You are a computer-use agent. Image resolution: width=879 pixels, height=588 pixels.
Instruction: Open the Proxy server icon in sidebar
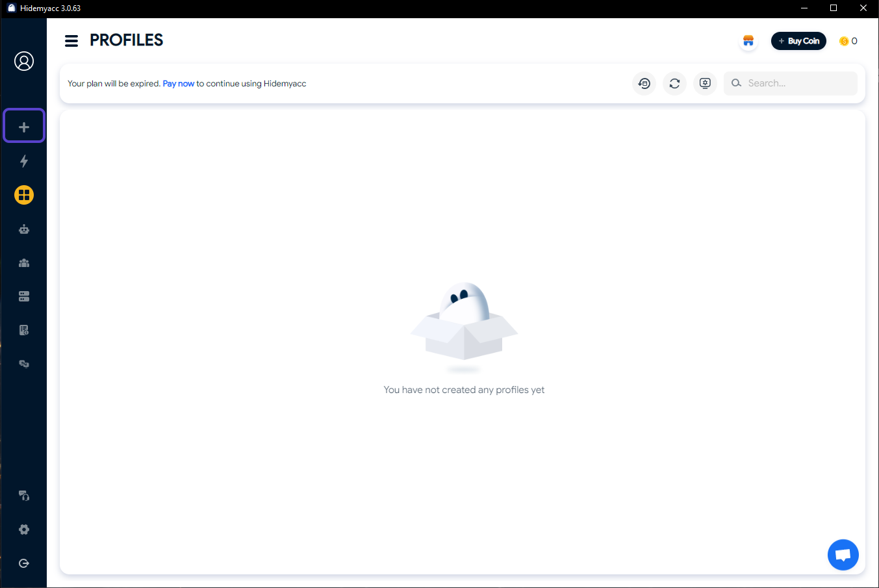point(24,296)
